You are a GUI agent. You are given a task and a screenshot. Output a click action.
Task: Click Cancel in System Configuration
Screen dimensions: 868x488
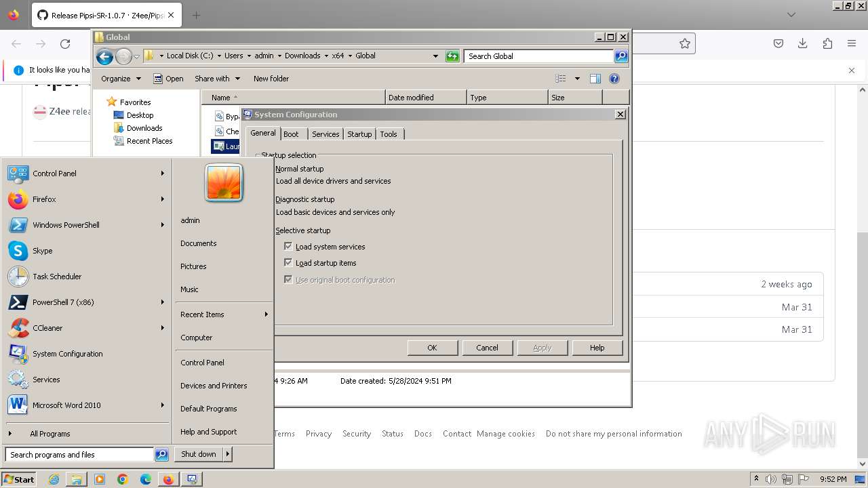487,348
